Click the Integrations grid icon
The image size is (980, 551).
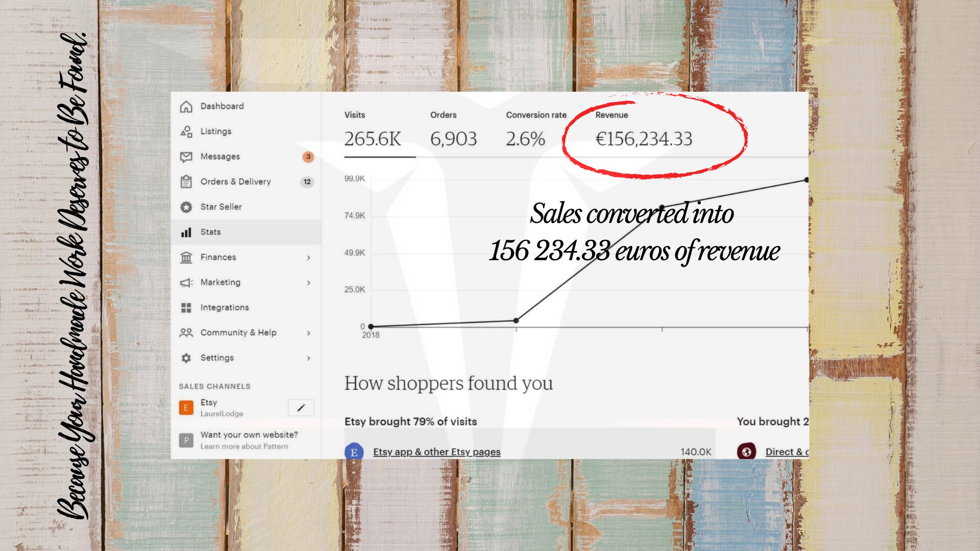coord(186,308)
